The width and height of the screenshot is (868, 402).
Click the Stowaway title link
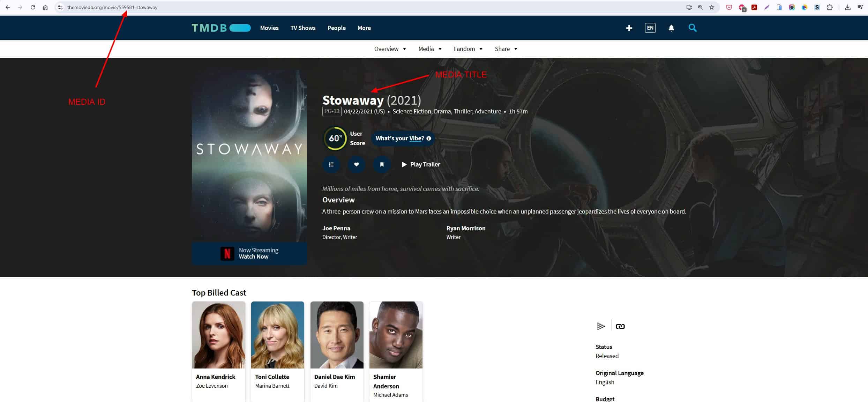353,100
